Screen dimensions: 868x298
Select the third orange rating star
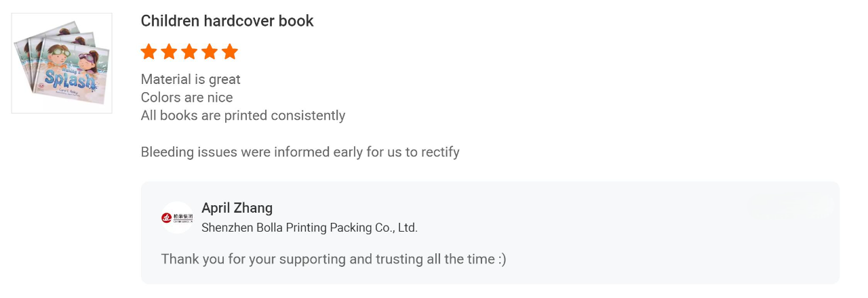click(x=189, y=51)
